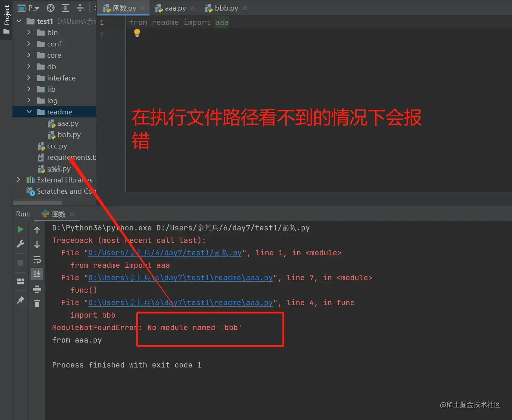Viewport: 512px width, 420px height.
Task: Click the expand all icon in Project toolbar
Action: (65, 8)
